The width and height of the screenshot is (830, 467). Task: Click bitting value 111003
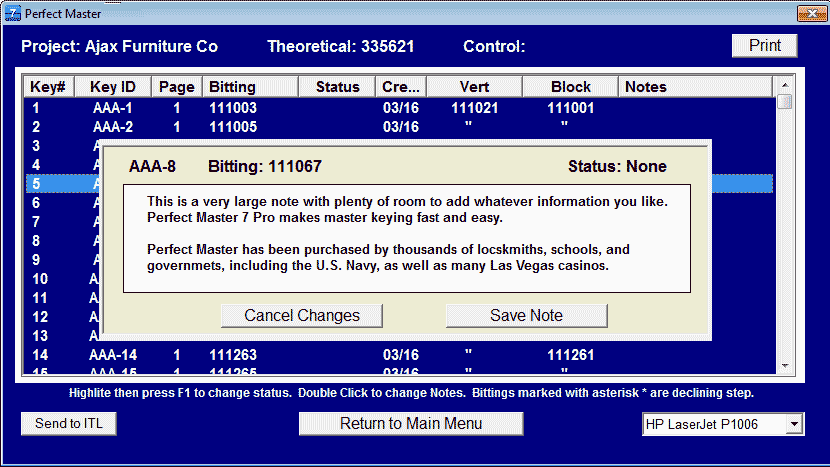tap(233, 108)
